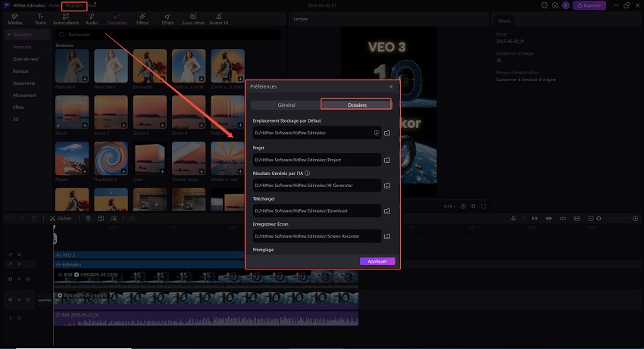Click the user account avatar icon

565,5
